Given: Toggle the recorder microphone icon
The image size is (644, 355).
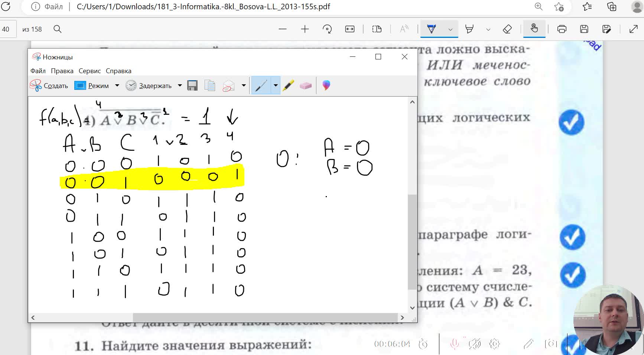Looking at the screenshot, I should click(x=454, y=344).
